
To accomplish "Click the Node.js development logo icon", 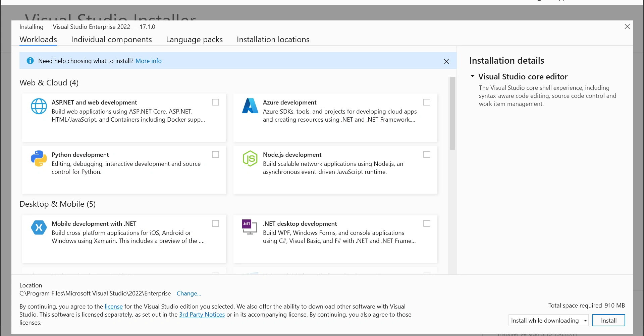I will click(x=250, y=158).
